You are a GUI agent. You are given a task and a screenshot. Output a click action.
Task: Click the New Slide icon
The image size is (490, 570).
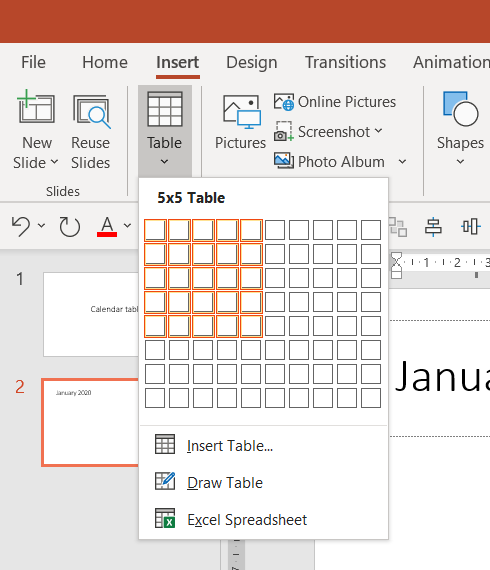tap(36, 107)
